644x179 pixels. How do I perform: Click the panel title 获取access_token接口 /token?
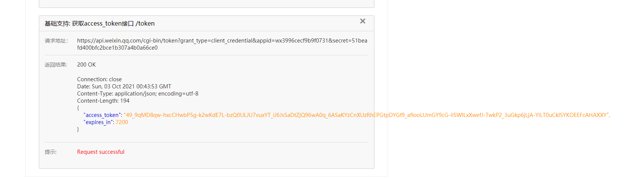[100, 23]
